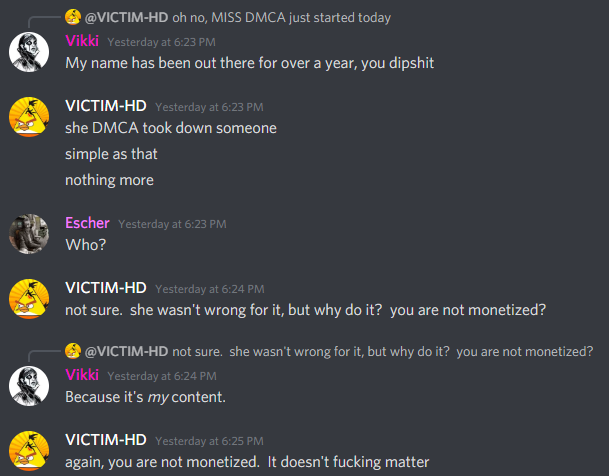Click small bird avatar in top reply preview
The width and height of the screenshot is (609, 476).
click(73, 17)
